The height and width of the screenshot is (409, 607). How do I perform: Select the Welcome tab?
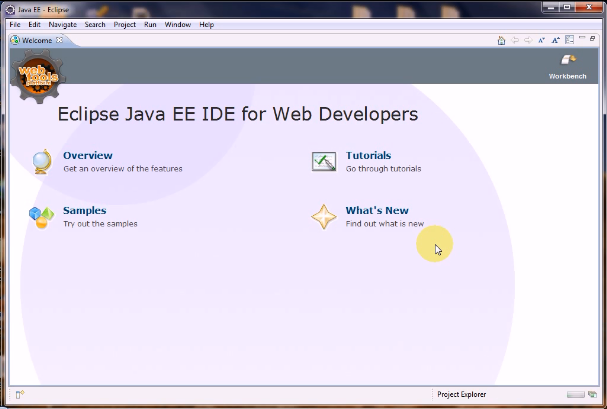click(x=37, y=40)
